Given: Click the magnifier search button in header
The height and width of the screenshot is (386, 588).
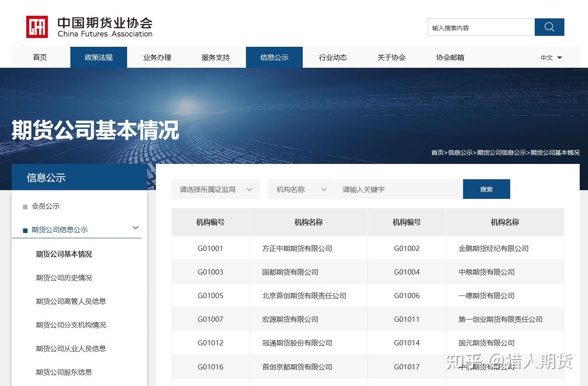Looking at the screenshot, I should tap(549, 27).
